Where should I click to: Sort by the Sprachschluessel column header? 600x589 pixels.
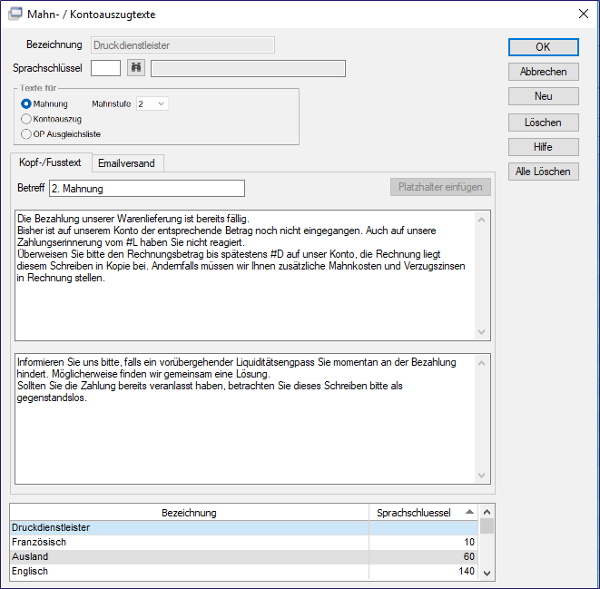point(423,512)
